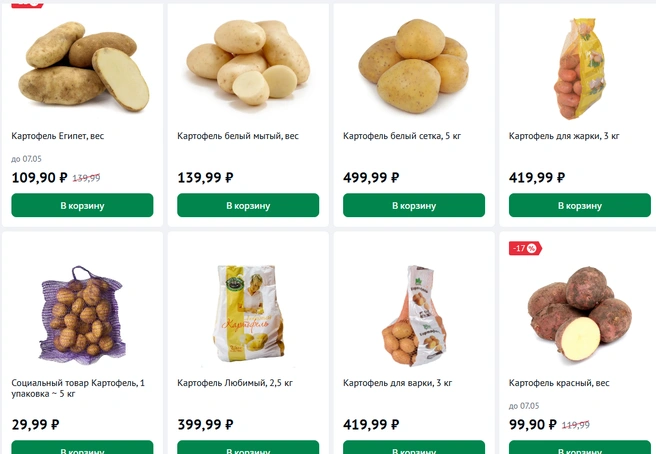This screenshot has height=454, width=656.
Task: Add Картофель белый мытый to cart
Action: point(248,205)
